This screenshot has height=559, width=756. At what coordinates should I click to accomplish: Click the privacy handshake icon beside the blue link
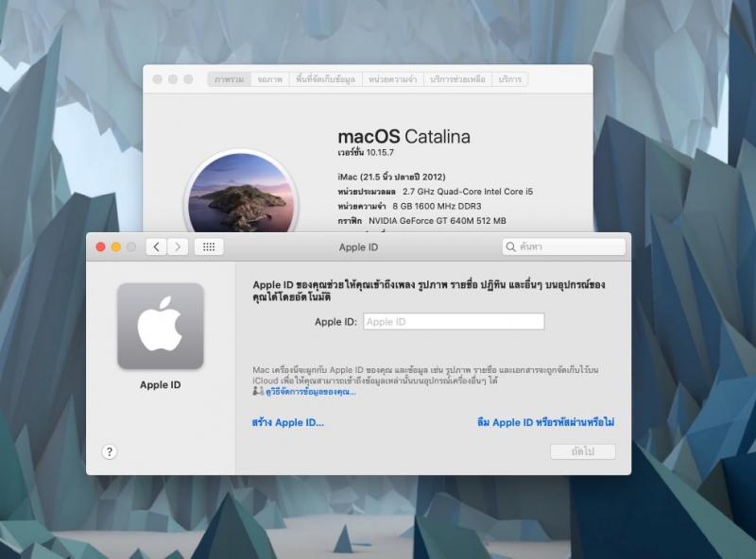[x=258, y=391]
